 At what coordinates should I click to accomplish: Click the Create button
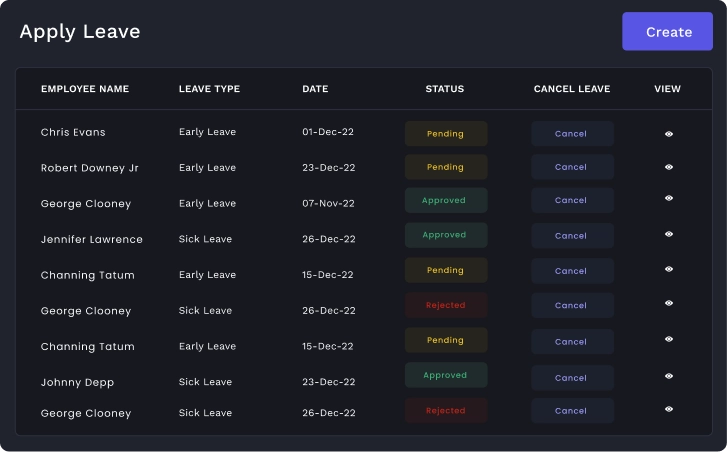click(668, 32)
